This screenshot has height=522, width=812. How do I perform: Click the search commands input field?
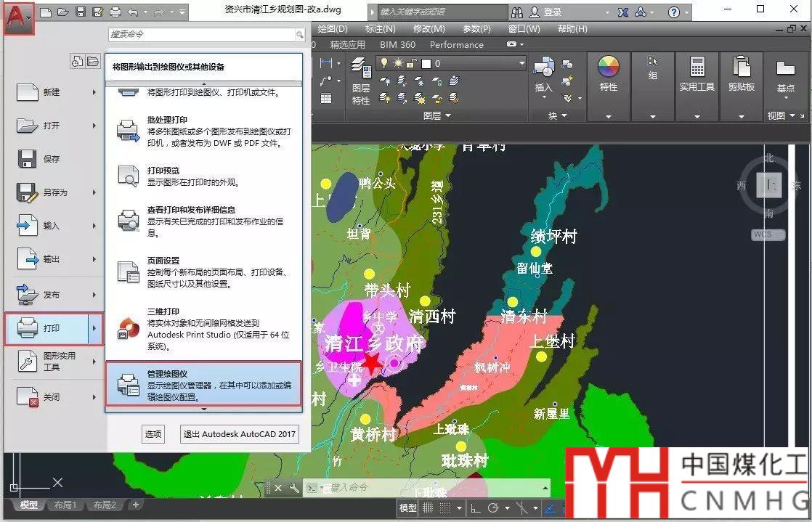click(201, 35)
